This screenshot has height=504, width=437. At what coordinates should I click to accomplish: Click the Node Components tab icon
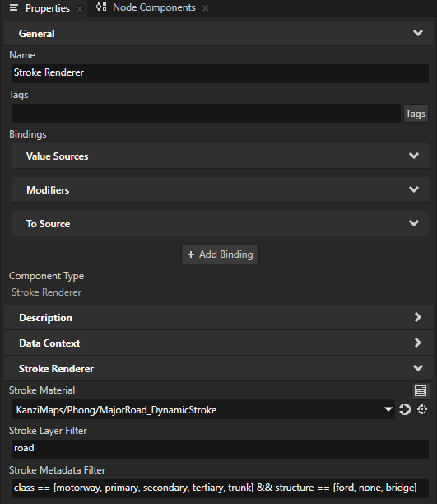point(101,7)
